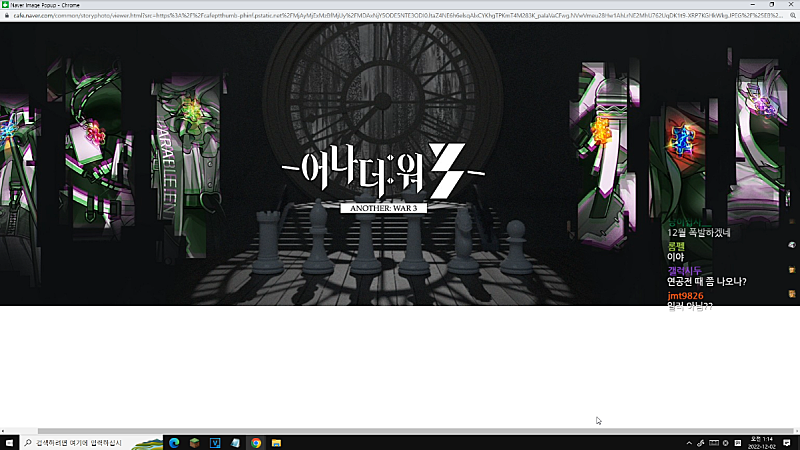This screenshot has height=450, width=800.
Task: Open the blue V app in taskbar
Action: [215, 443]
